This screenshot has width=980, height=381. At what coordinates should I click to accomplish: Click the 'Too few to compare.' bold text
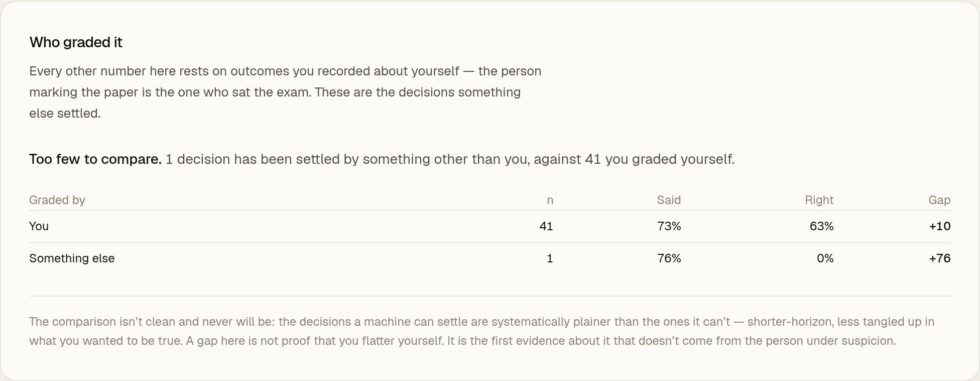click(x=95, y=159)
